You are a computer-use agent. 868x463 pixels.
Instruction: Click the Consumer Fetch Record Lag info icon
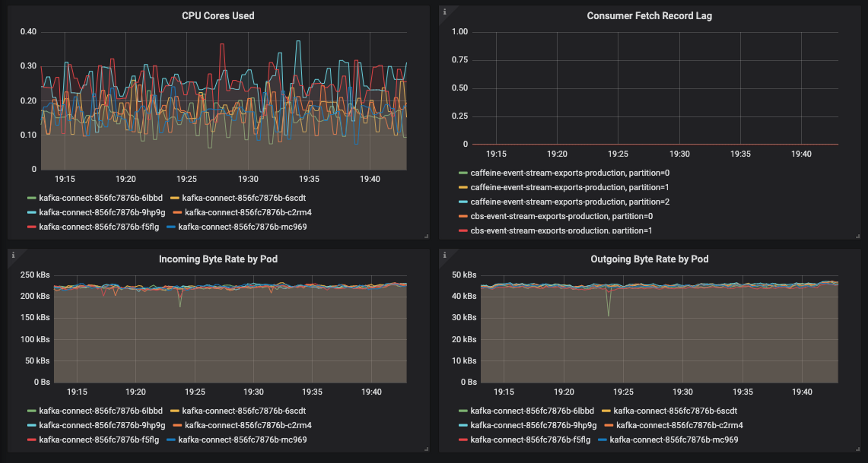click(x=444, y=12)
